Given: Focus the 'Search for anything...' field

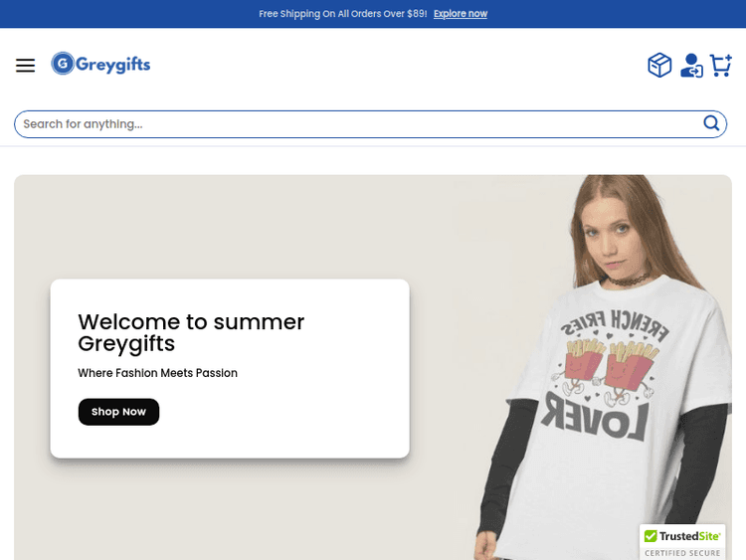Looking at the screenshot, I should pyautogui.click(x=358, y=124).
